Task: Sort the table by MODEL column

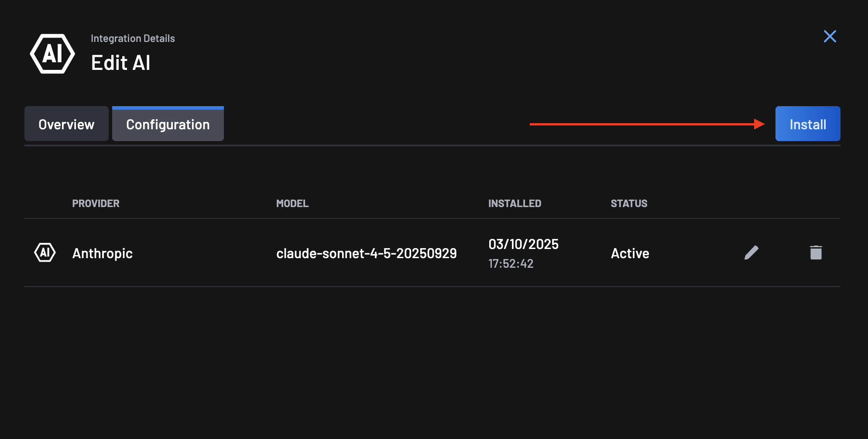Action: tap(292, 203)
